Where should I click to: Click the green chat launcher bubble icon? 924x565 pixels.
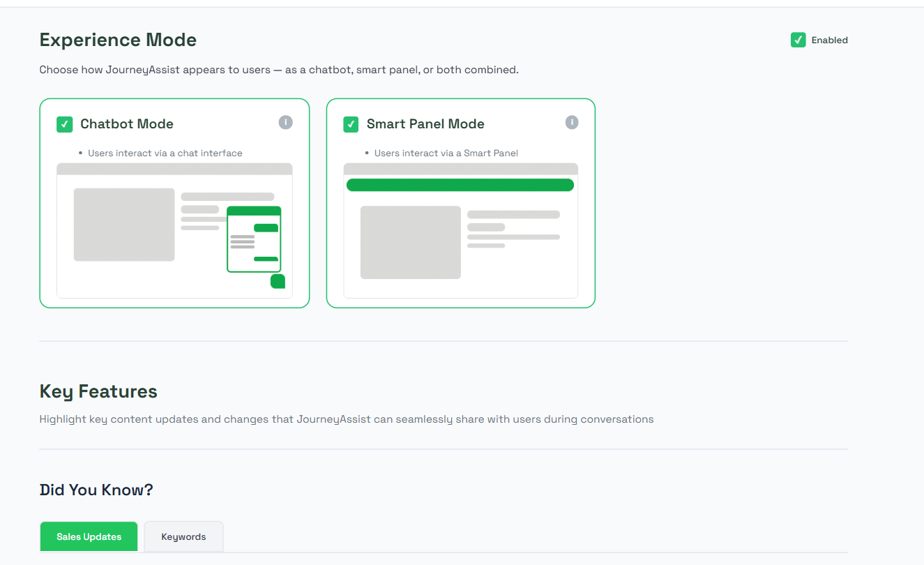click(278, 281)
